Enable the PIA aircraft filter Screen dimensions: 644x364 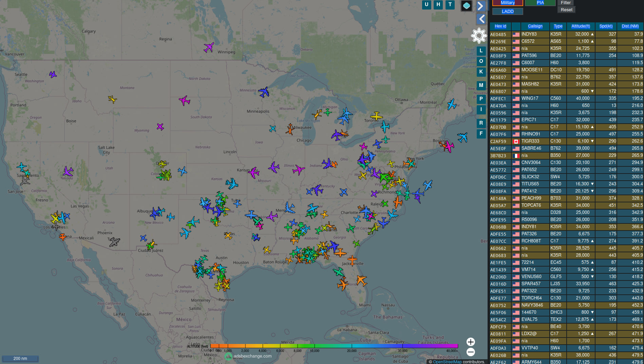coord(540,3)
